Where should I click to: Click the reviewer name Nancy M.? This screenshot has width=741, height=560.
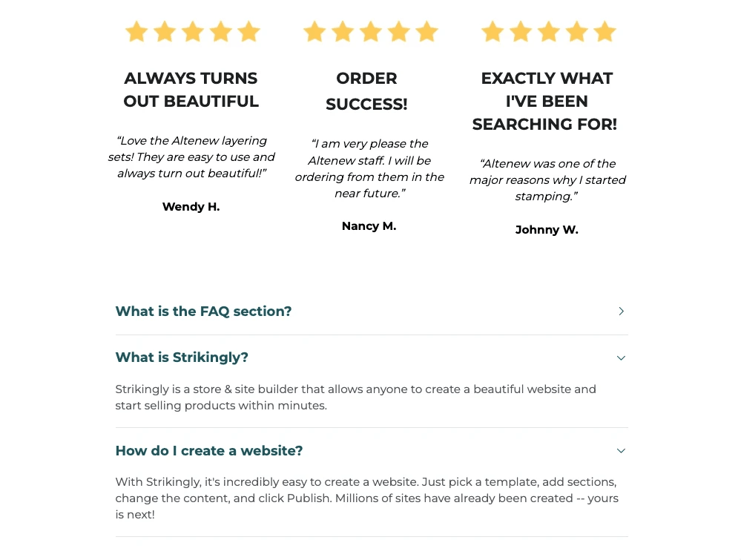369,225
